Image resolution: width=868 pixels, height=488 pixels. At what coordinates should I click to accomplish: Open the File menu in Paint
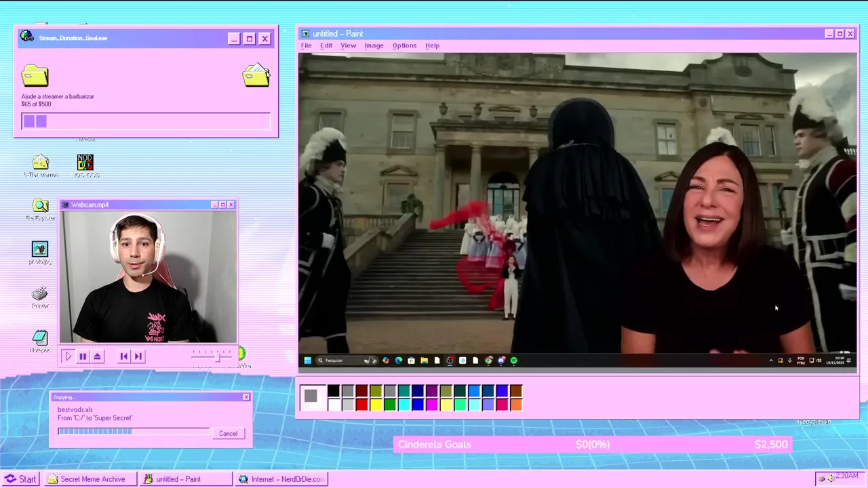306,45
